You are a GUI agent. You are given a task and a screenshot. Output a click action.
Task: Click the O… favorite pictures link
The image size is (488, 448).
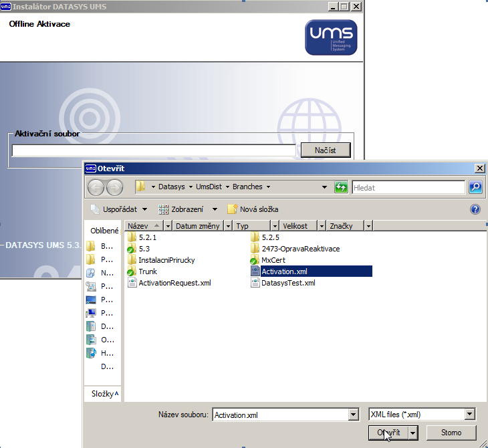100,340
